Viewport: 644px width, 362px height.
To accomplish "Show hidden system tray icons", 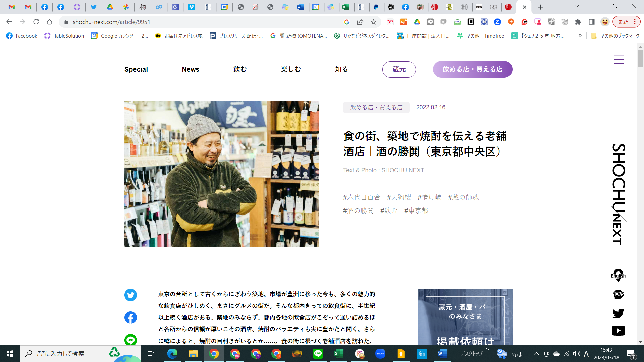I will click(x=536, y=354).
